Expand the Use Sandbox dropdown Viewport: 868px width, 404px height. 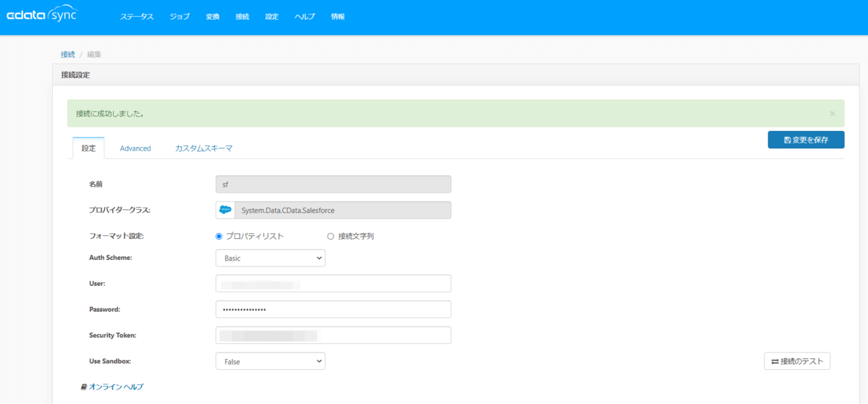[x=271, y=361]
